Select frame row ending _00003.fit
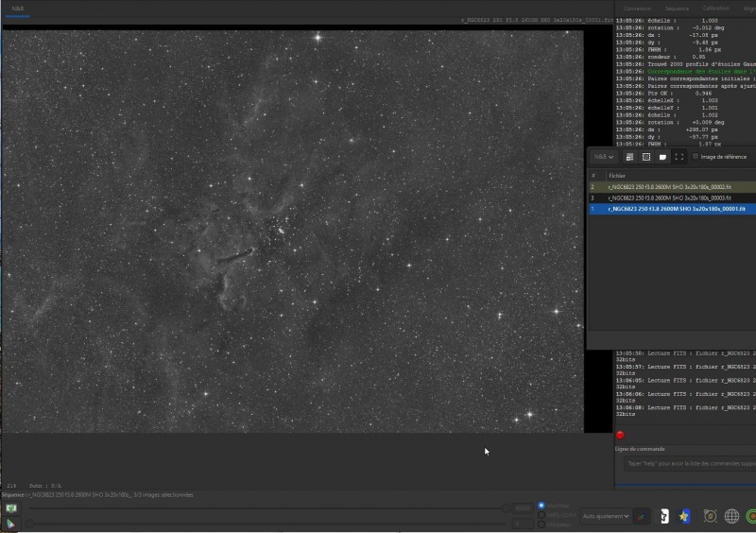Image resolution: width=756 pixels, height=533 pixels. tap(673, 198)
